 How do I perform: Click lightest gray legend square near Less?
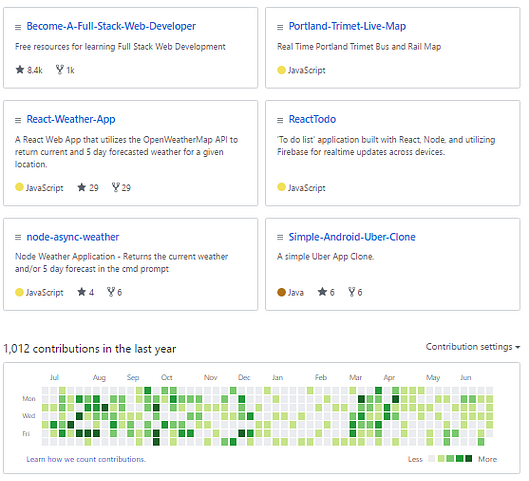pyautogui.click(x=431, y=458)
